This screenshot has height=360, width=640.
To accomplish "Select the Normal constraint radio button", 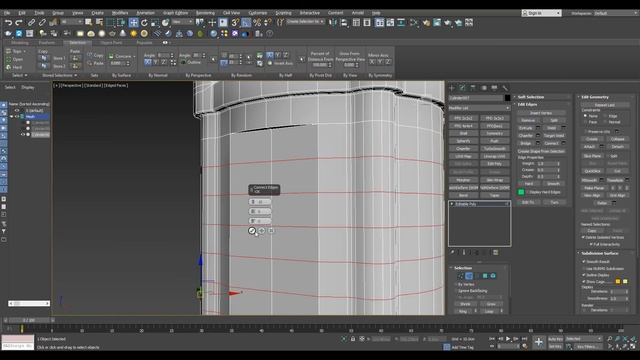I will click(606, 122).
